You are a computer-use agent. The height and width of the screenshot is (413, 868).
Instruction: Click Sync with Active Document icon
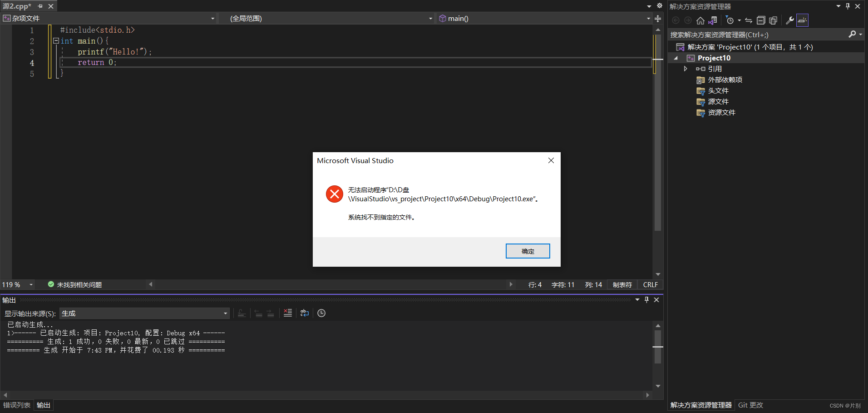(749, 20)
